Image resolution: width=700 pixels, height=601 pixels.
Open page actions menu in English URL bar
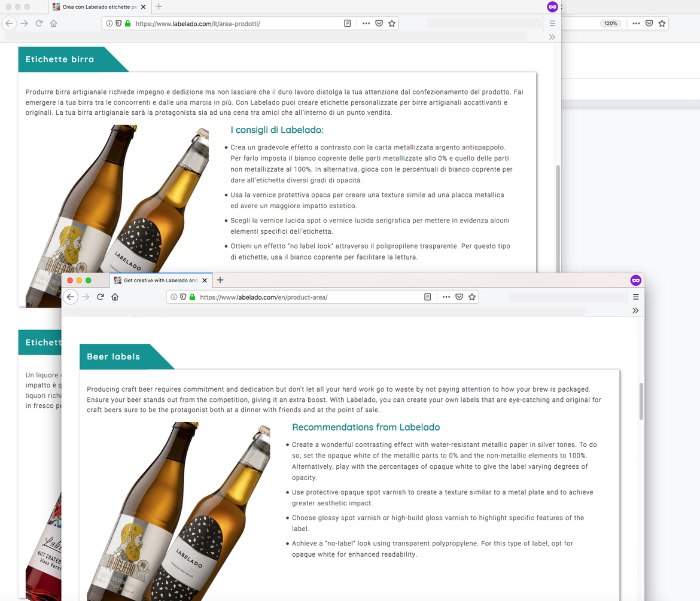coord(446,297)
